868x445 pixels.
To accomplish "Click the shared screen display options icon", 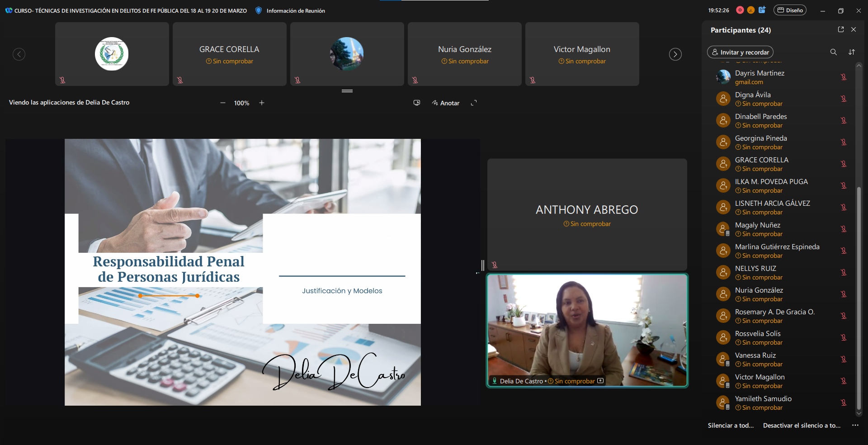I will (417, 103).
